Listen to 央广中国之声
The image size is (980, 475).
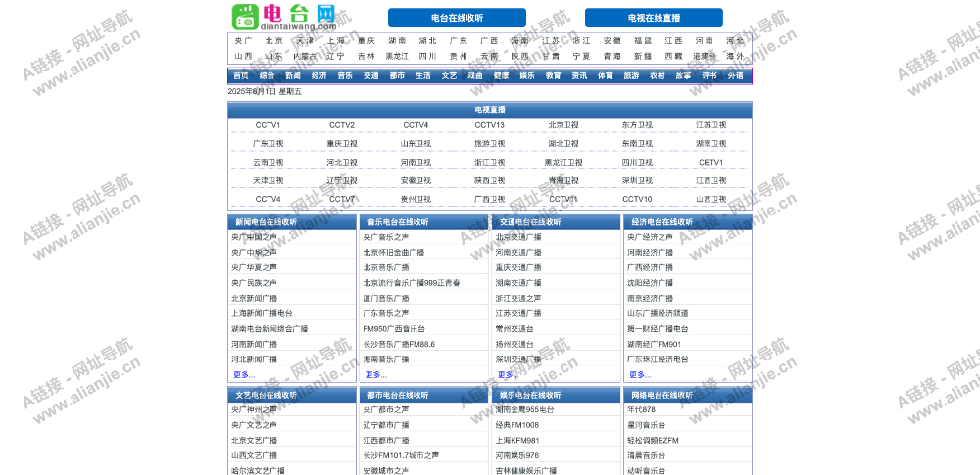(x=255, y=237)
